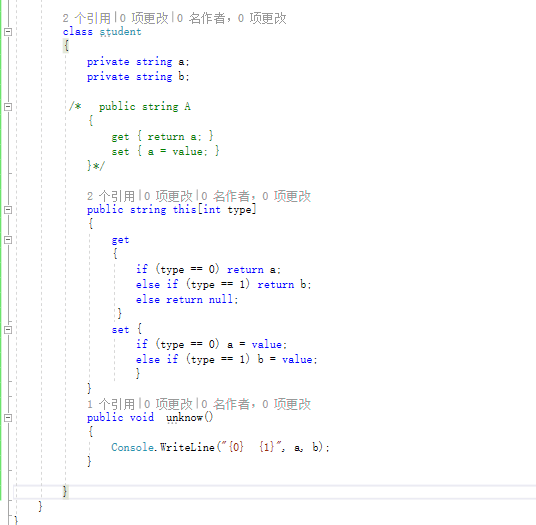Click the 'public void' keywords of unknow method

point(120,417)
